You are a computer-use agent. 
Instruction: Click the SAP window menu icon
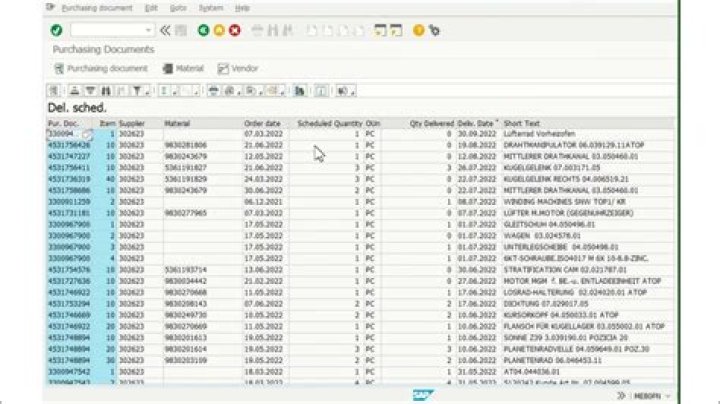[51, 7]
